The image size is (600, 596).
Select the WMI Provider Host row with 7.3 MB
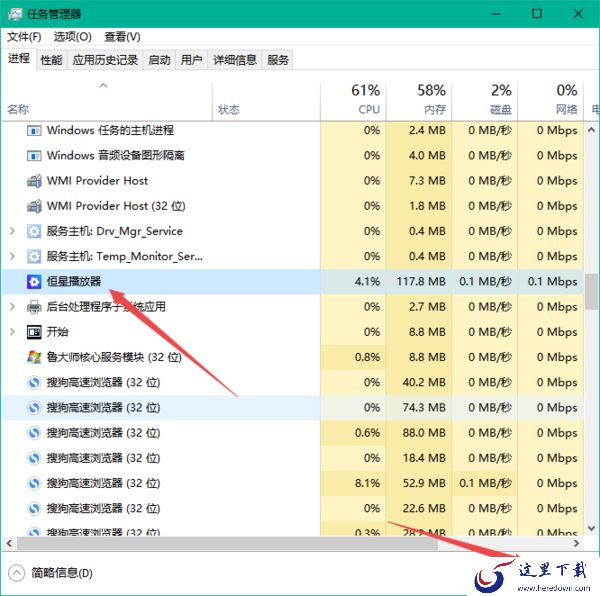293,181
